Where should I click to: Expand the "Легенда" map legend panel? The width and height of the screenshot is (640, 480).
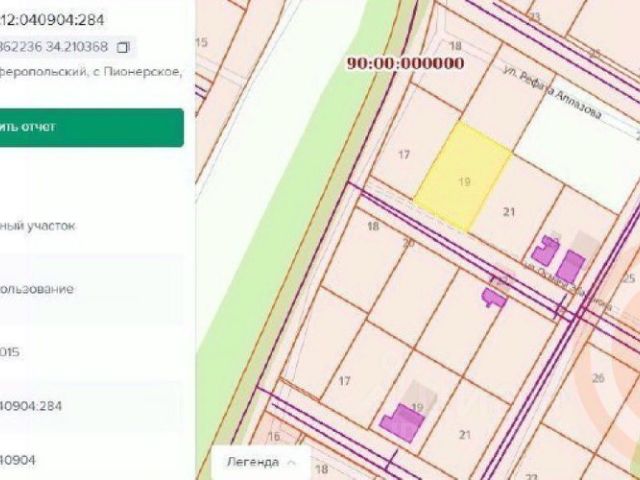[x=261, y=462]
